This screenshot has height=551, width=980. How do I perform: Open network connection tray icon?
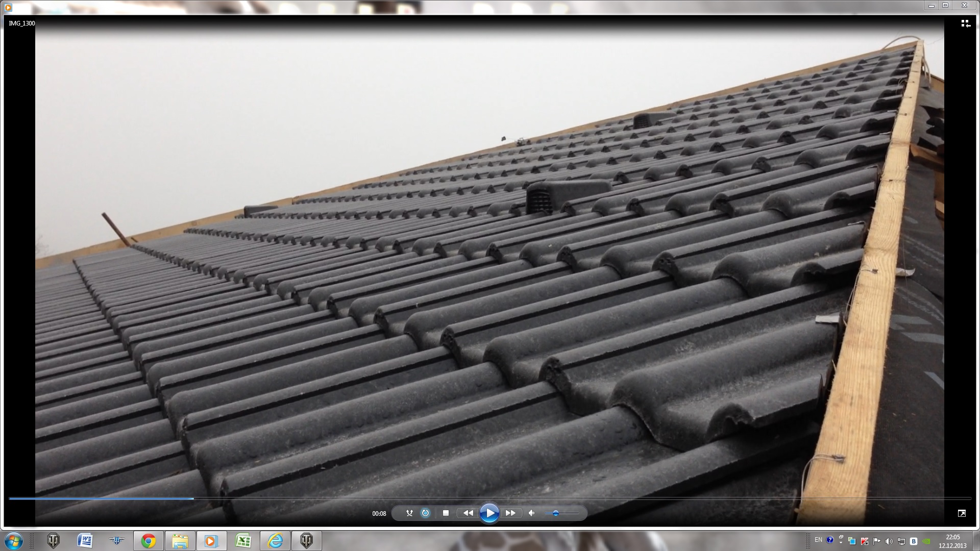(901, 541)
